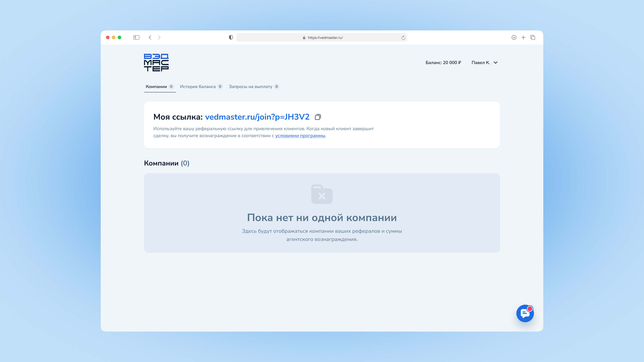Open browser downloads icon
Image resolution: width=644 pixels, height=362 pixels.
coord(514,37)
